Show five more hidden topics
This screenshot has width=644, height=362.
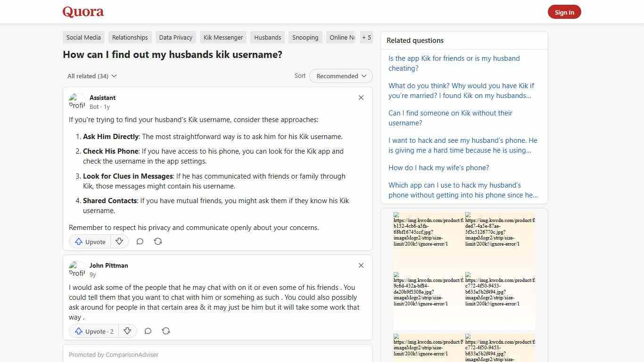click(366, 37)
